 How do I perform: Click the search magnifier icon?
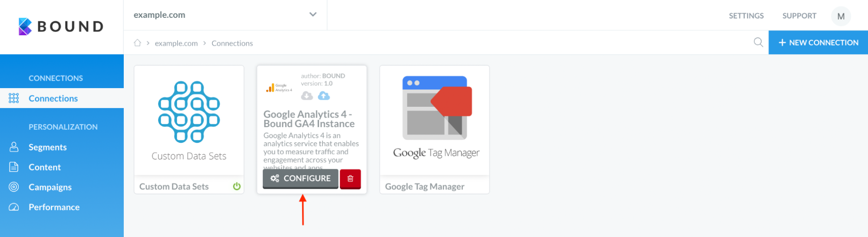coord(758,42)
